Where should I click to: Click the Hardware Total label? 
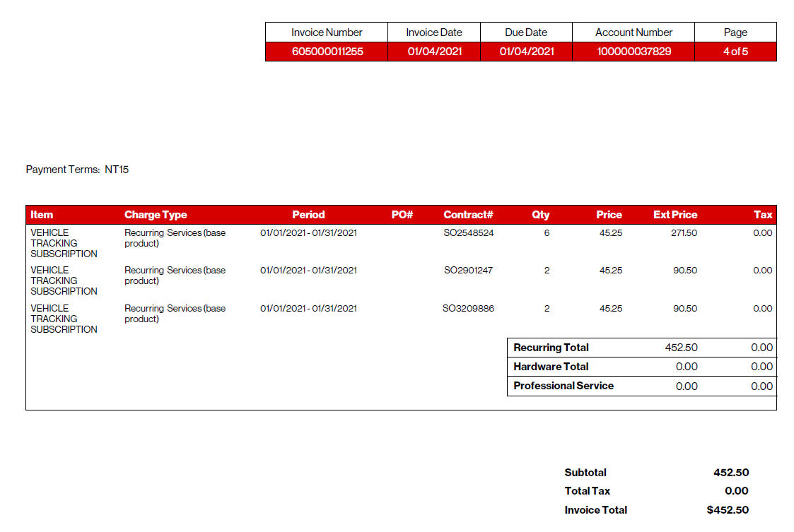click(551, 367)
